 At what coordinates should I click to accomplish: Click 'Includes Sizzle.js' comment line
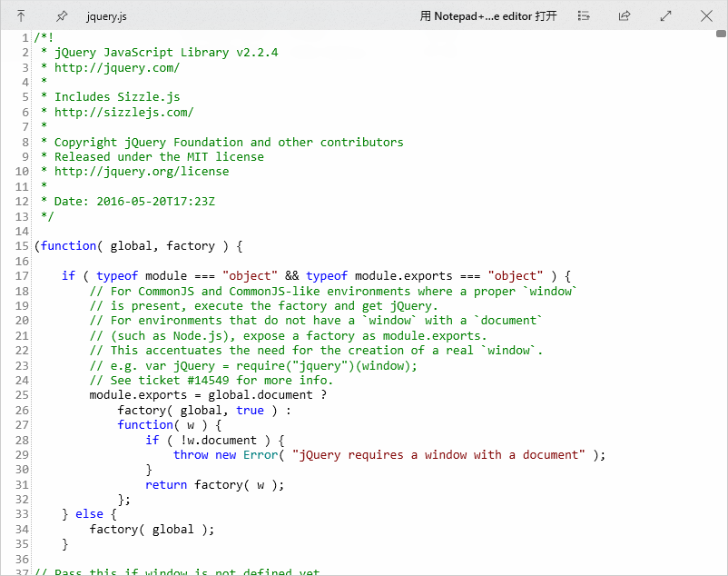110,97
